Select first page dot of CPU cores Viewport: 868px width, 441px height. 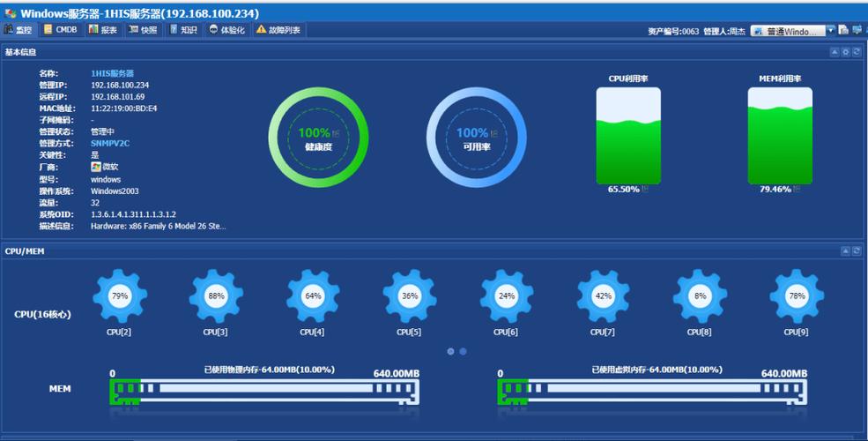click(450, 351)
